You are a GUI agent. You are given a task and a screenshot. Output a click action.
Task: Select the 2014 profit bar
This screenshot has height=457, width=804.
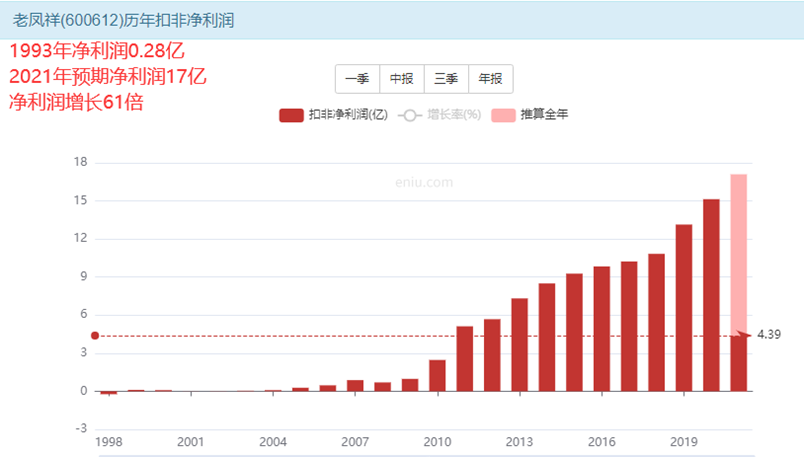(547, 337)
